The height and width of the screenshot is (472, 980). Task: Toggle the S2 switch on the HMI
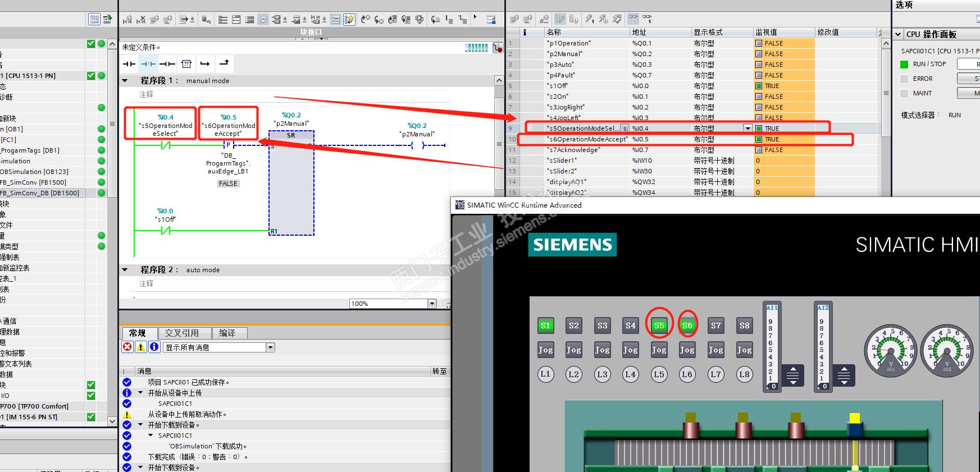click(573, 326)
